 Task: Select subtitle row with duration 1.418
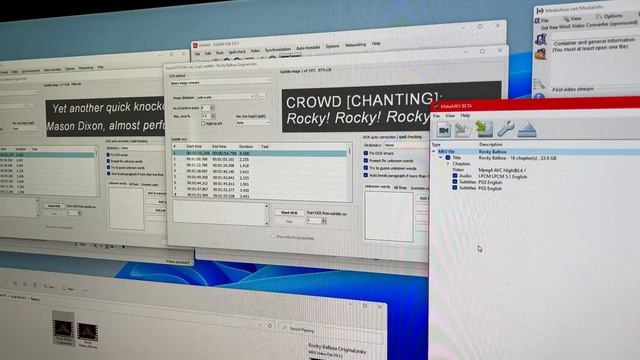pyautogui.click(x=260, y=166)
